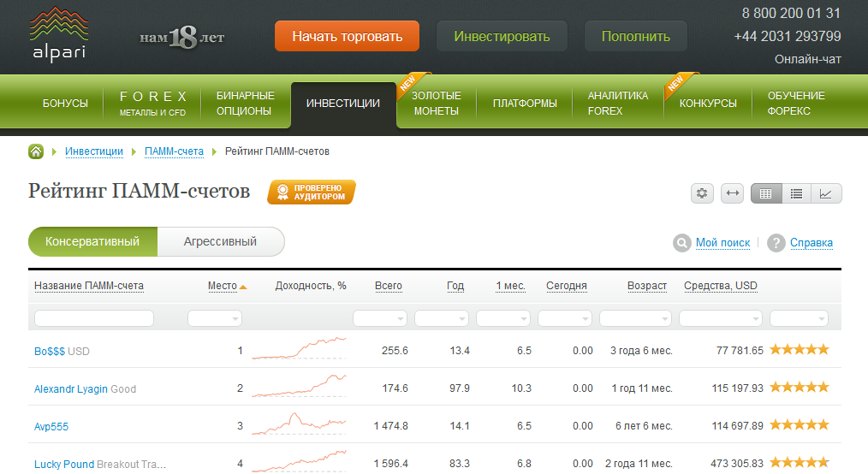Image resolution: width=868 pixels, height=474 pixels.
Task: Open the Всего filter dropdown
Action: [x=380, y=318]
